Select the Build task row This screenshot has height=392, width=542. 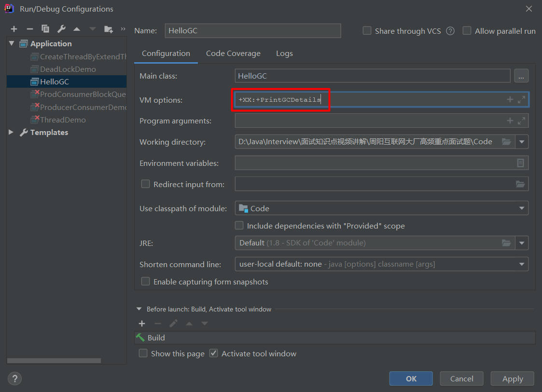point(334,338)
